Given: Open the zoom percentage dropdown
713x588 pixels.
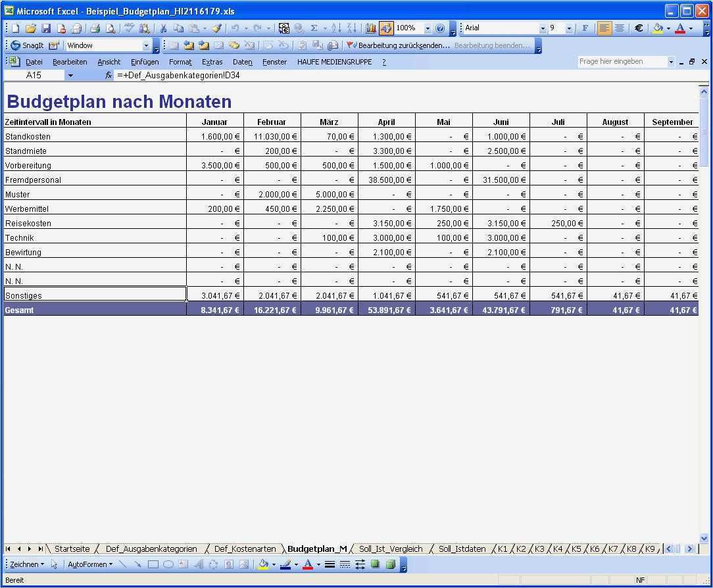Looking at the screenshot, I should pyautogui.click(x=428, y=28).
